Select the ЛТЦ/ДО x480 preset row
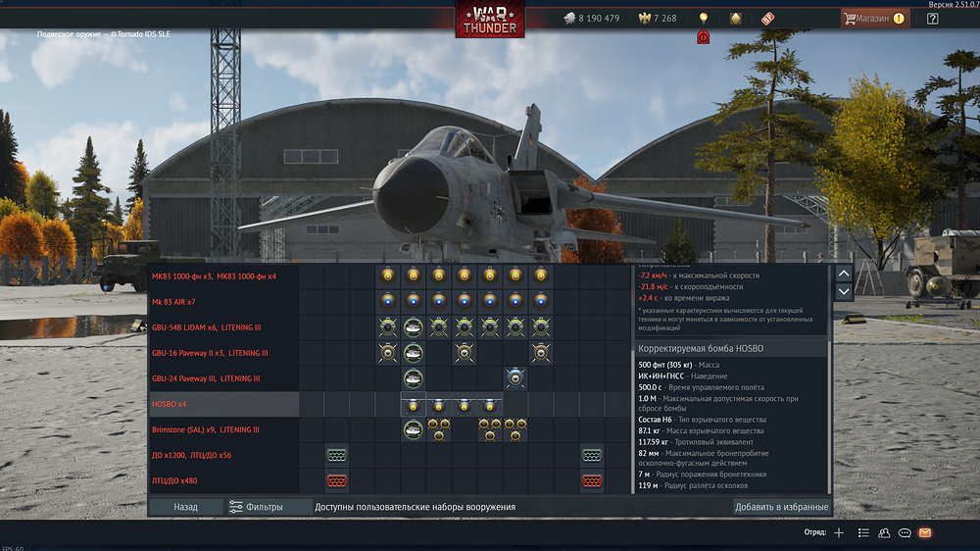 [223, 480]
